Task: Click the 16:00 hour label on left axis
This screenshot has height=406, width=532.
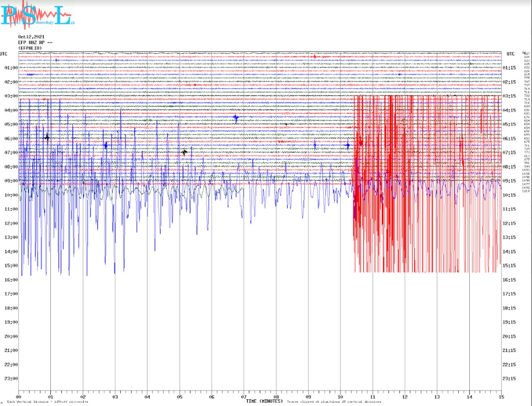Action: tap(11, 280)
